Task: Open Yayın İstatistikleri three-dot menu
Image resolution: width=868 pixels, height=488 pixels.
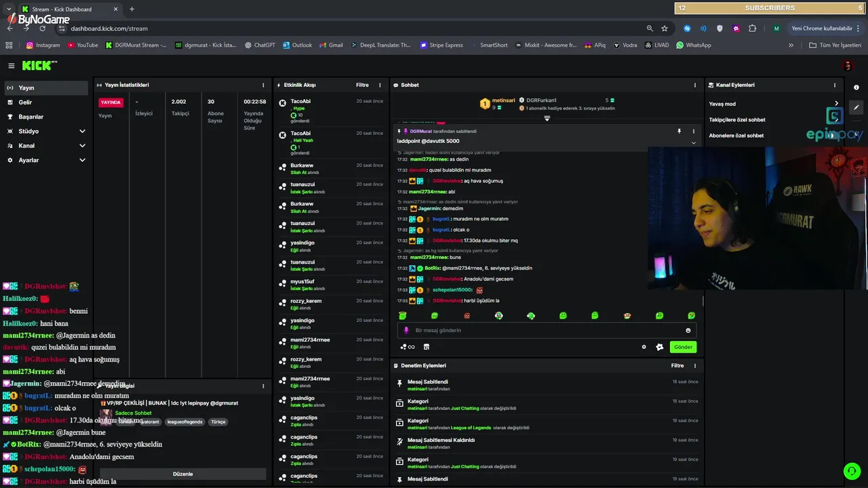Action: click(x=263, y=85)
